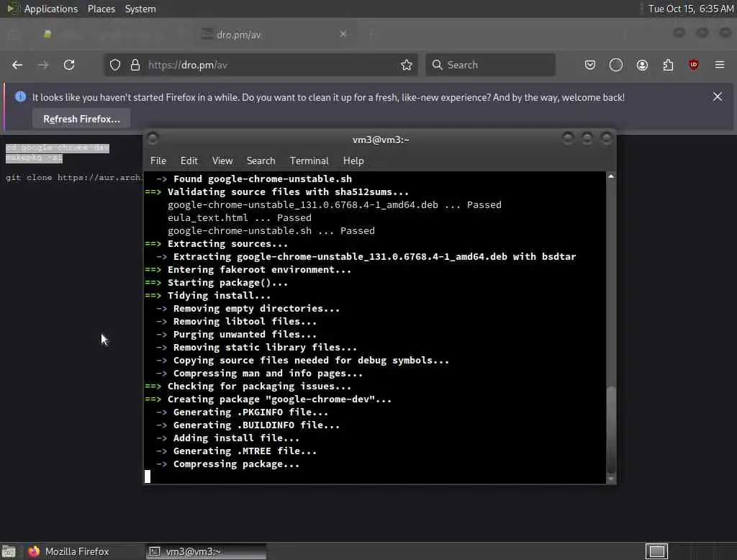Click Refresh Firefox button
The height and width of the screenshot is (560, 737).
[81, 119]
